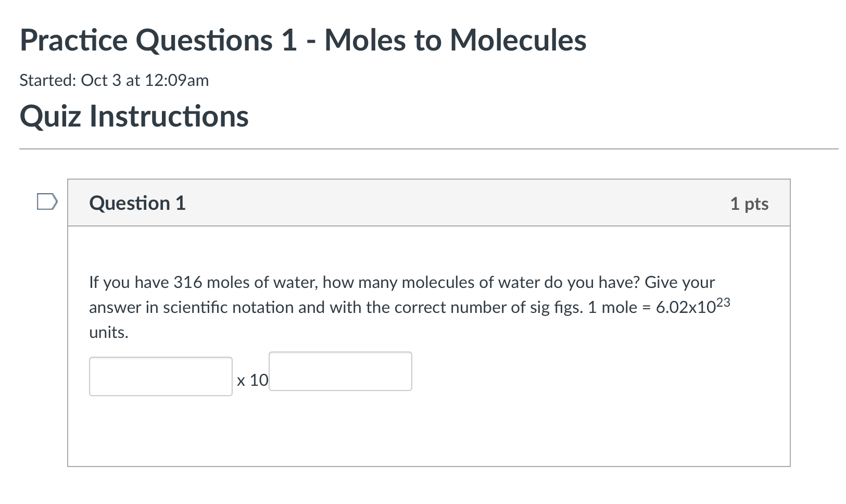This screenshot has height=504, width=846.
Task: Click the scientific notation exponent field
Action: [339, 371]
